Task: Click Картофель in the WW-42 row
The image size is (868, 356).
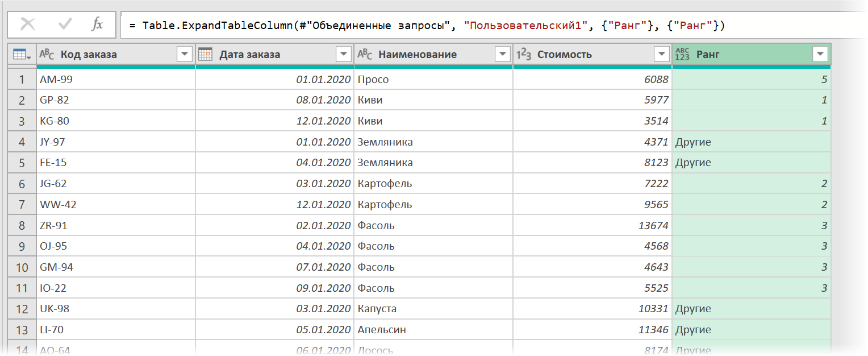Action: click(433, 205)
